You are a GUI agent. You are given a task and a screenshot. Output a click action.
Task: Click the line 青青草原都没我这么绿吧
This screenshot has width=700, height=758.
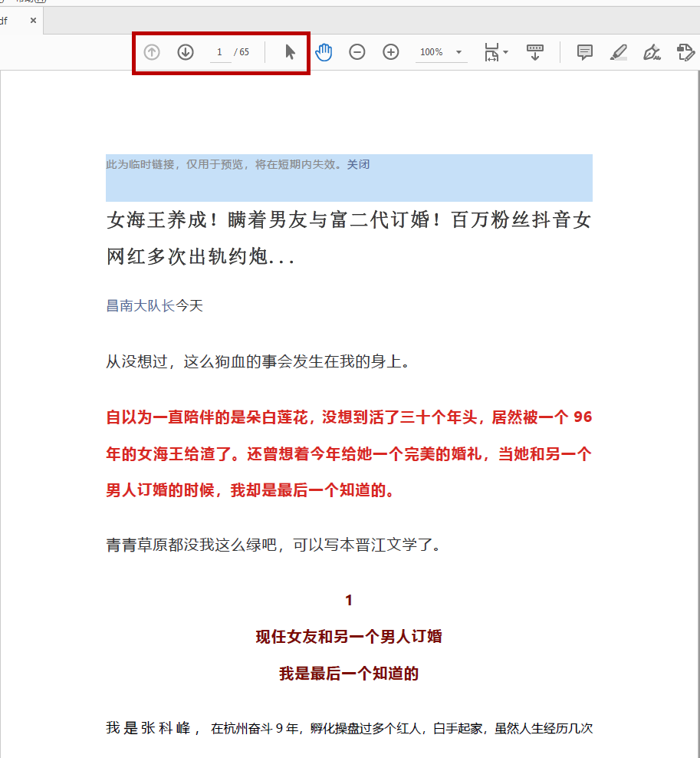tap(274, 545)
